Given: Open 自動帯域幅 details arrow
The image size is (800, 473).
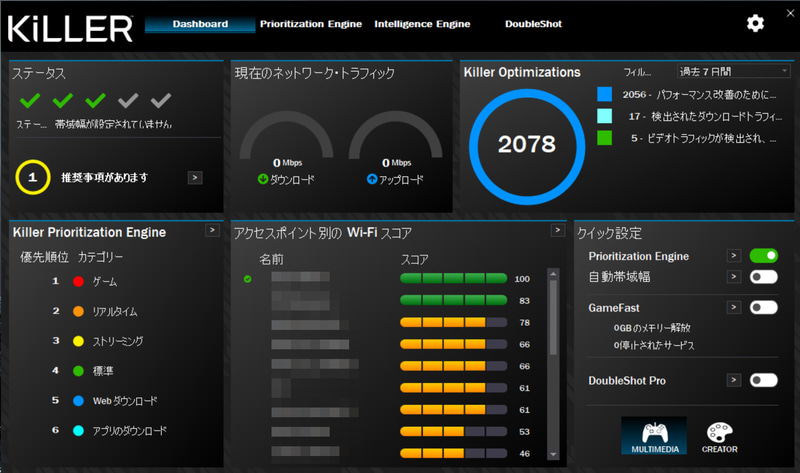Looking at the screenshot, I should (x=734, y=277).
